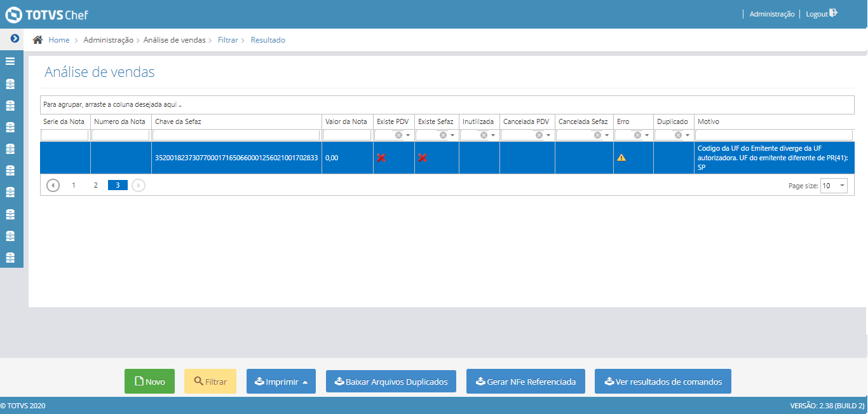
Task: Open Filtrar in the breadcrumb
Action: point(228,40)
